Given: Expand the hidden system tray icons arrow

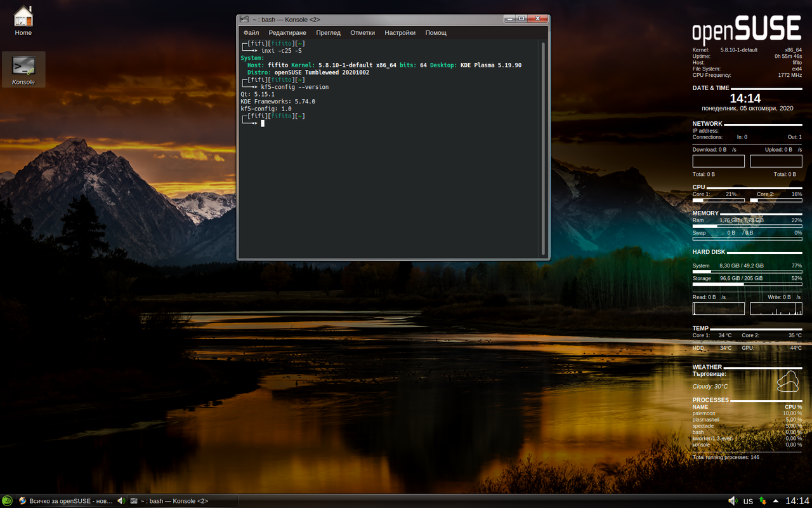Looking at the screenshot, I should [775, 501].
